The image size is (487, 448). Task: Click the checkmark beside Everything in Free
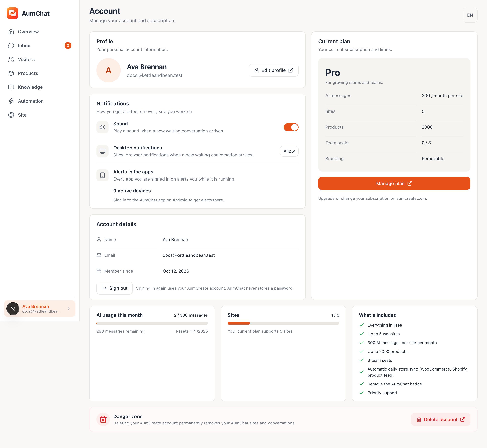(362, 325)
